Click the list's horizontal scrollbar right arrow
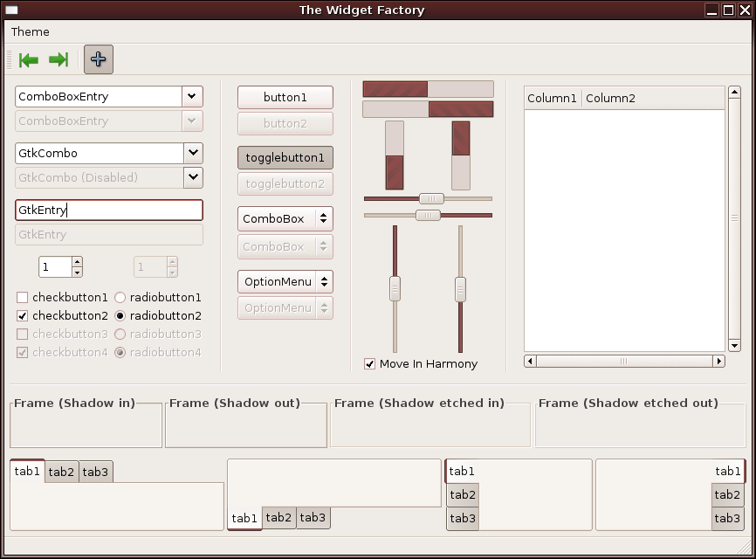The width and height of the screenshot is (756, 559). point(719,361)
